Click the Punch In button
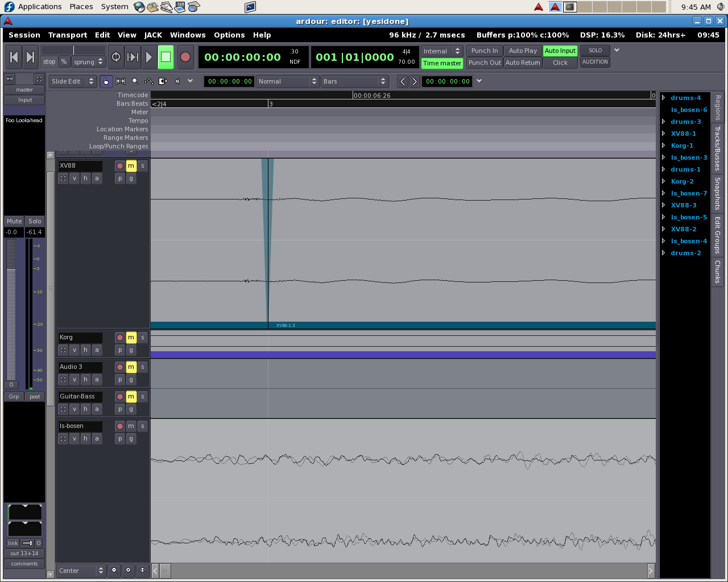This screenshot has width=728, height=582. pyautogui.click(x=484, y=51)
